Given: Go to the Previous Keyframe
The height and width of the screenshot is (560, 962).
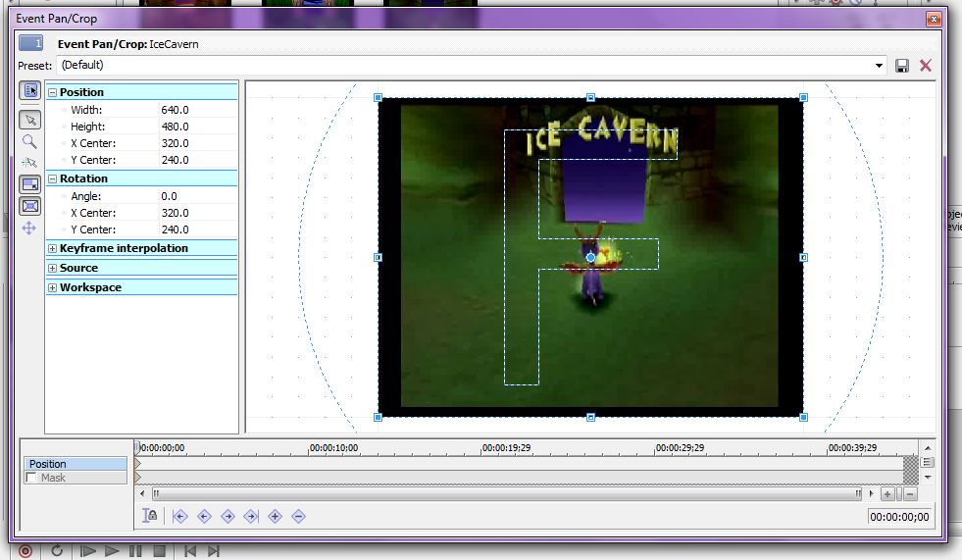Looking at the screenshot, I should tap(204, 517).
